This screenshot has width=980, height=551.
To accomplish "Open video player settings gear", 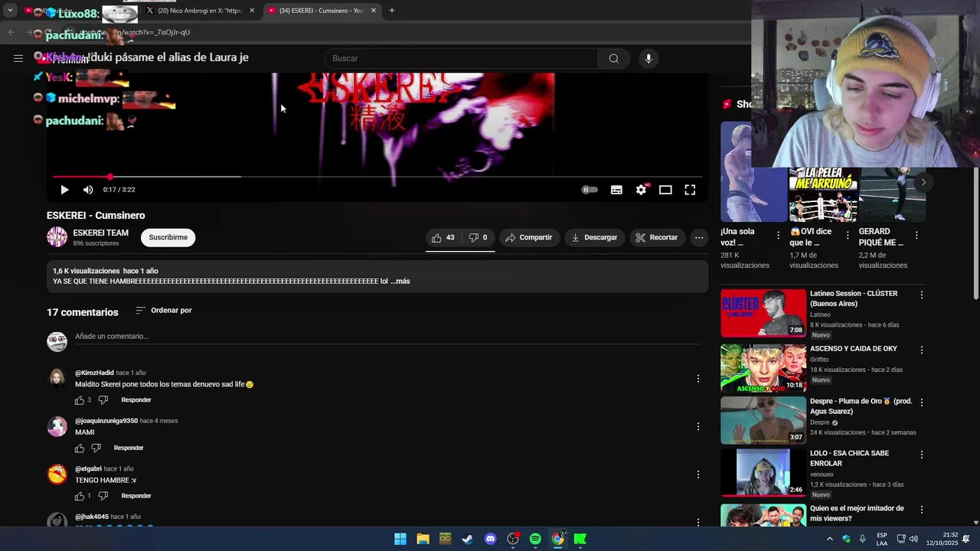I will (641, 190).
